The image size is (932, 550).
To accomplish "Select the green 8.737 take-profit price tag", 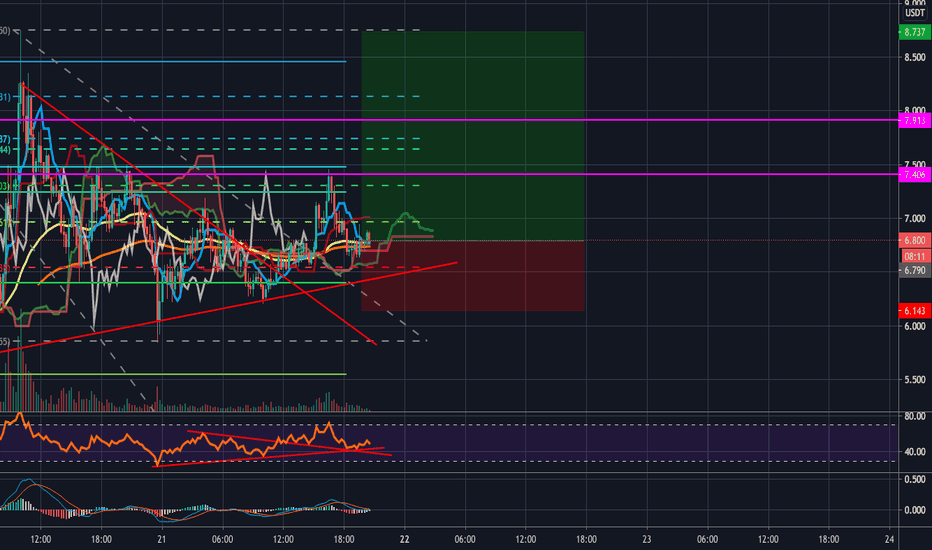I will coord(914,32).
